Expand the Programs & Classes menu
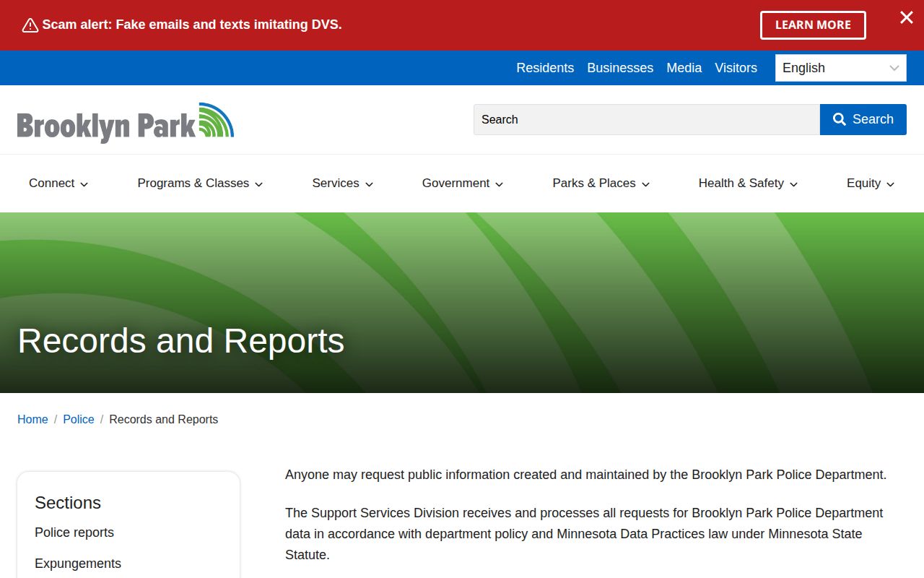Image resolution: width=924 pixels, height=578 pixels. pos(200,184)
